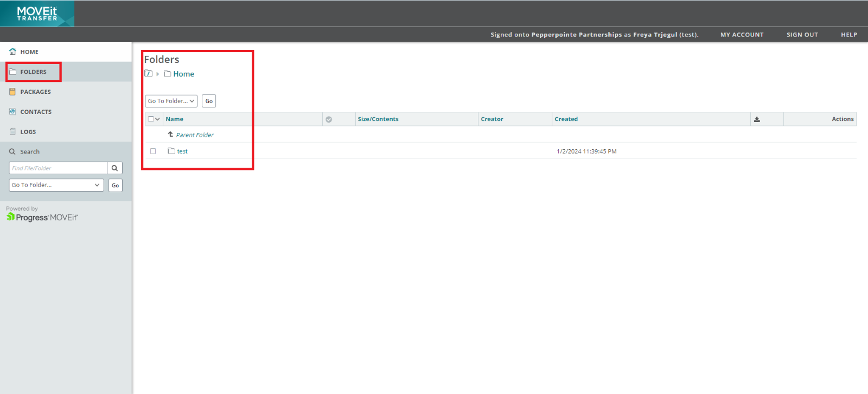
Task: Tick the select-all checkbox in table header
Action: click(x=151, y=119)
